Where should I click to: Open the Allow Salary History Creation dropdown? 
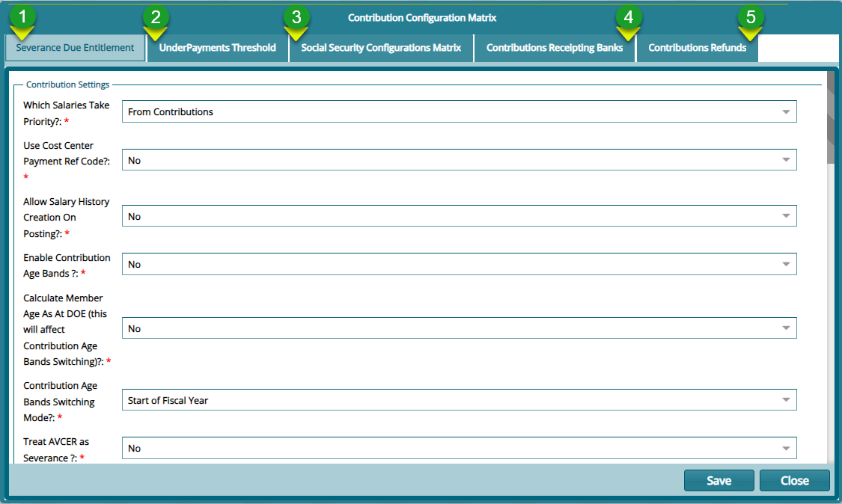pos(786,215)
